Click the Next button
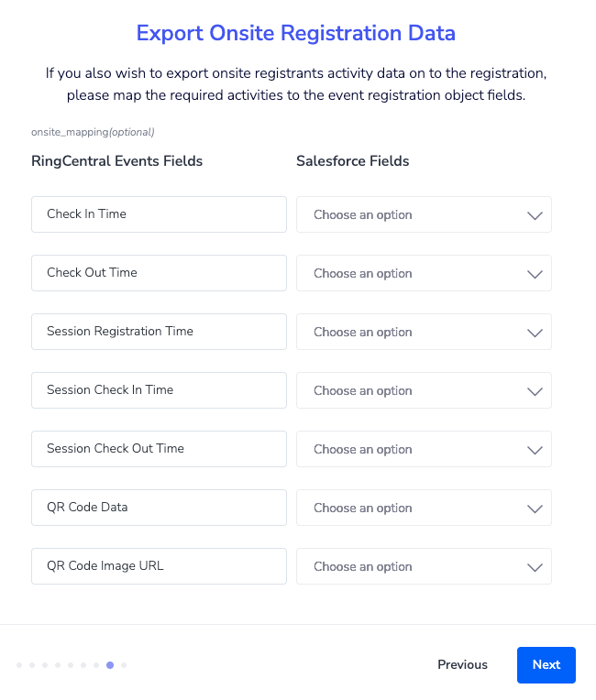This screenshot has width=596, height=700. [546, 665]
